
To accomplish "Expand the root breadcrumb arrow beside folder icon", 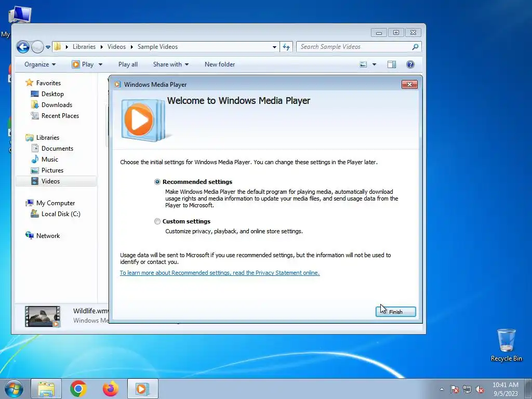I will click(x=67, y=47).
